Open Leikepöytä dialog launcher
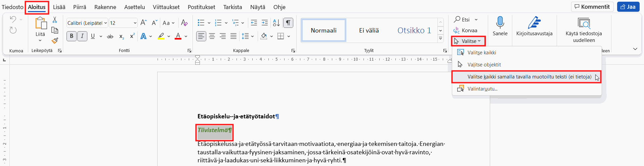The height and width of the screenshot is (166, 644). tap(60, 51)
